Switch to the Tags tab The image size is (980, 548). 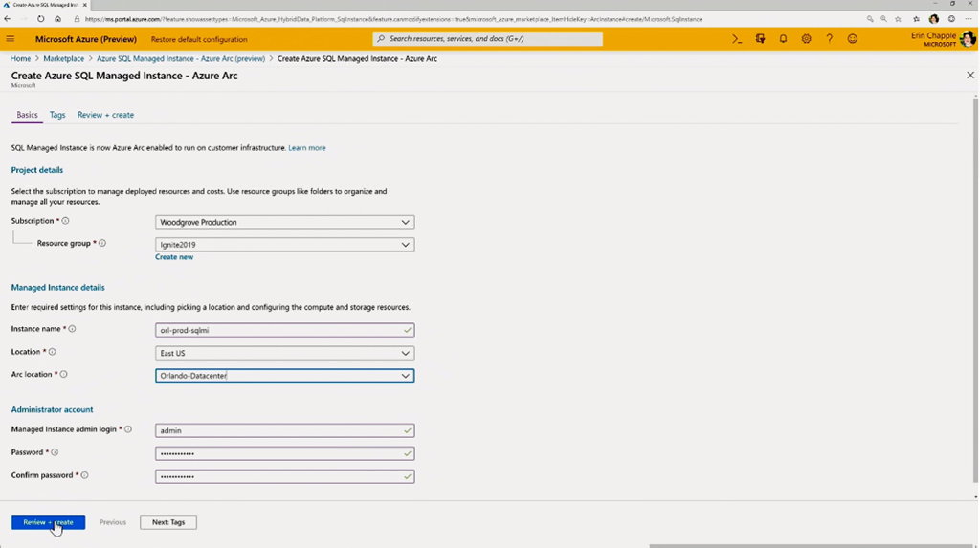click(57, 115)
